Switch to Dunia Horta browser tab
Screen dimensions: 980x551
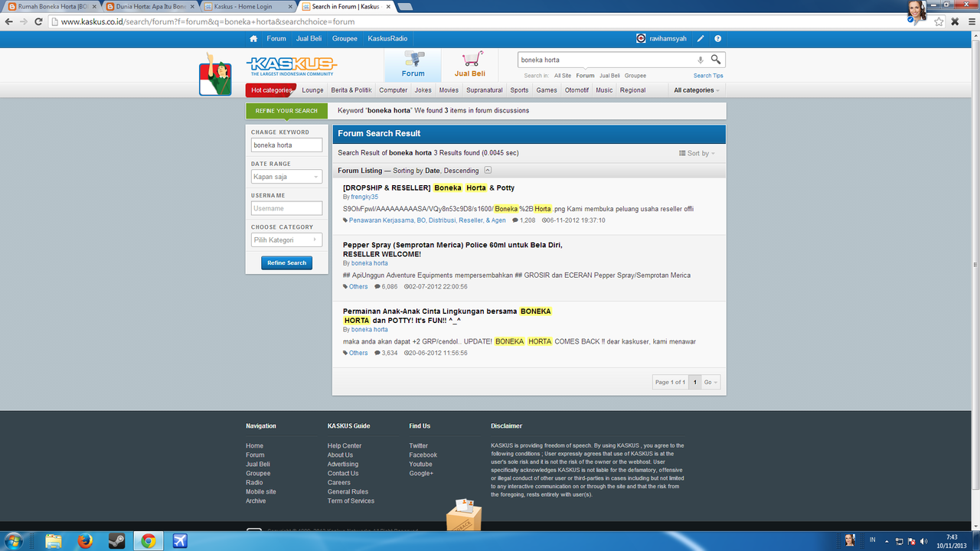[x=150, y=6]
